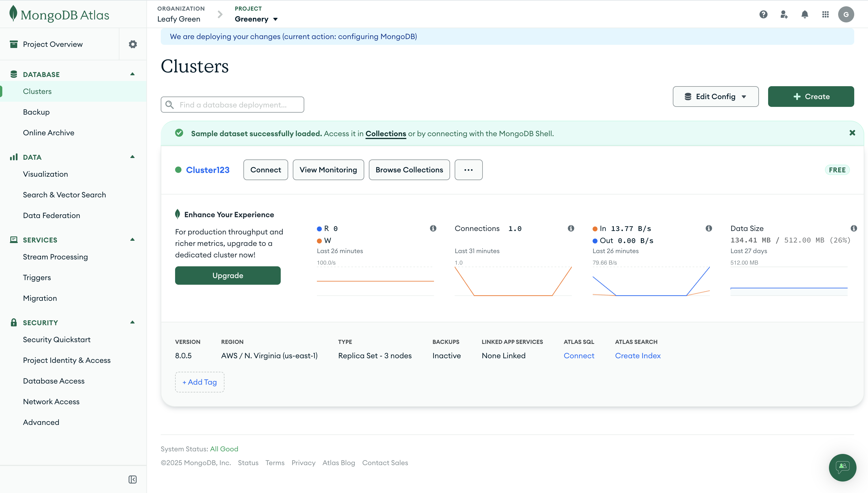Click the Add Tag button

[199, 382]
